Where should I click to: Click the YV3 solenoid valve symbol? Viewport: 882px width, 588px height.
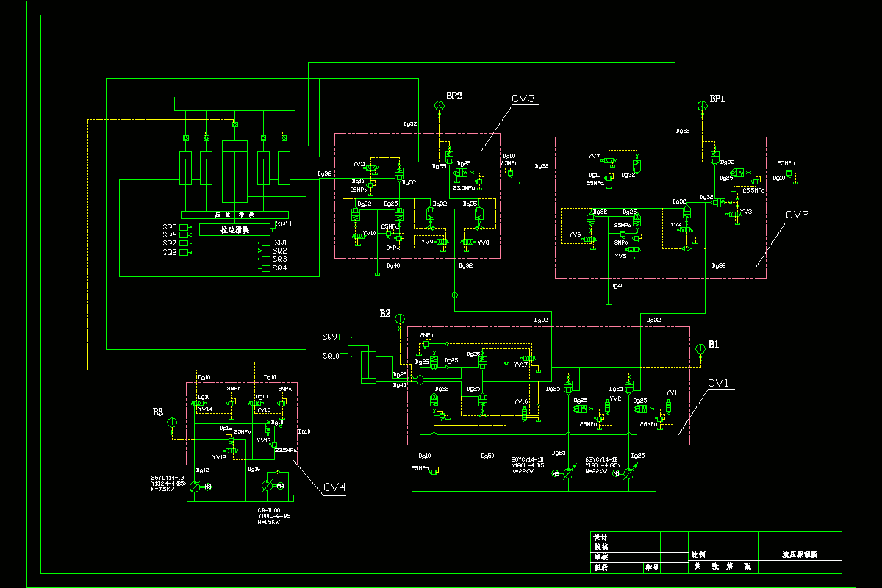pyautogui.click(x=733, y=213)
